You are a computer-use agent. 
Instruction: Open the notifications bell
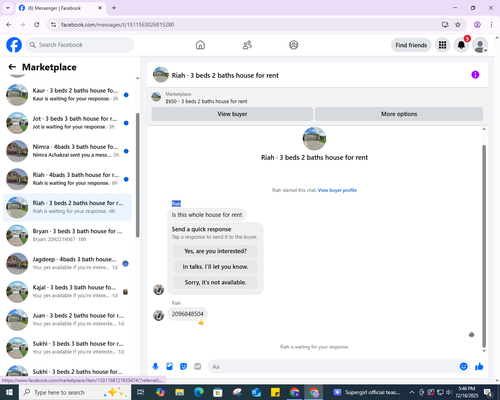(x=461, y=45)
